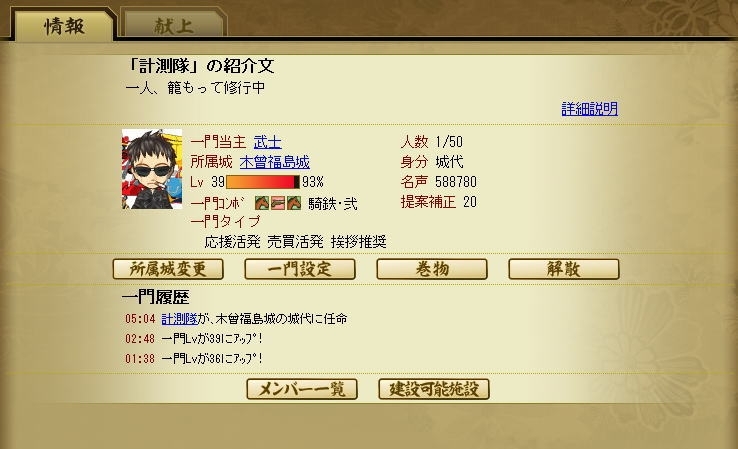Open the 詳細説明 link
This screenshot has height=449, width=738.
pyautogui.click(x=589, y=109)
